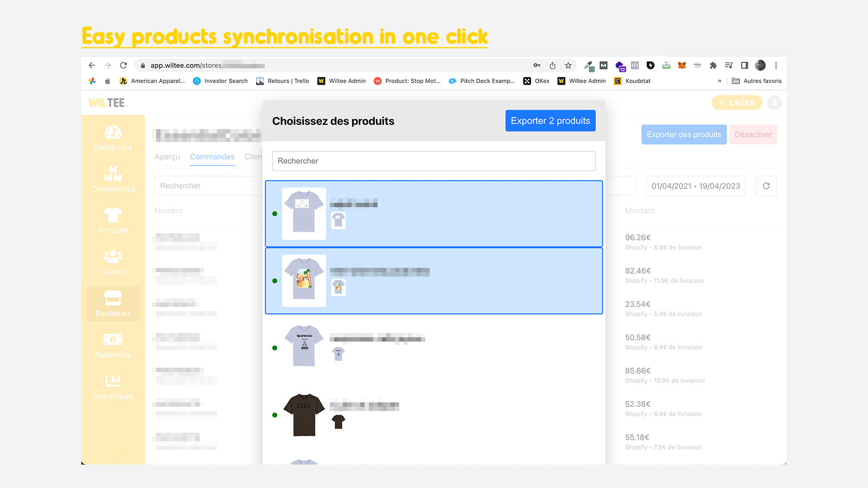868x488 pixels.
Task: Click the WILTEE logo
Action: 108,103
